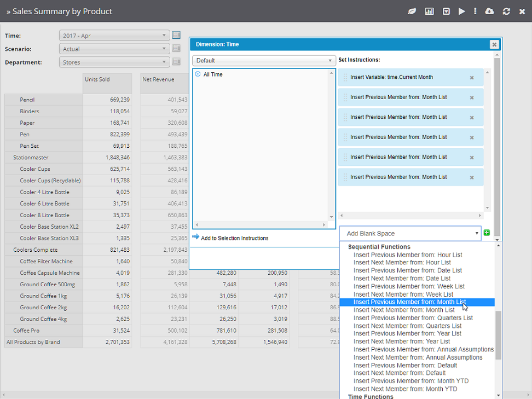Viewport: 532px width, 399px height.
Task: Pick 'Insert Next Member from: Month YTD'
Action: click(405, 389)
